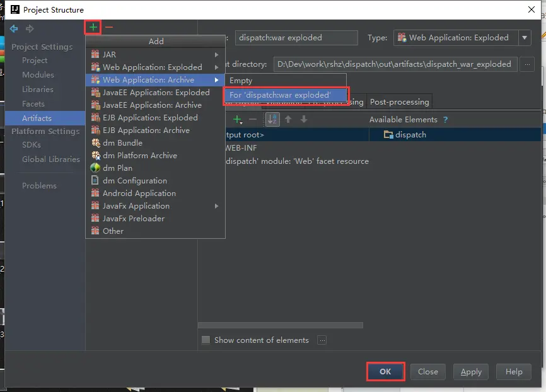Click the output directory browse ellipsis button
The height and width of the screenshot is (392, 546).
tap(527, 64)
